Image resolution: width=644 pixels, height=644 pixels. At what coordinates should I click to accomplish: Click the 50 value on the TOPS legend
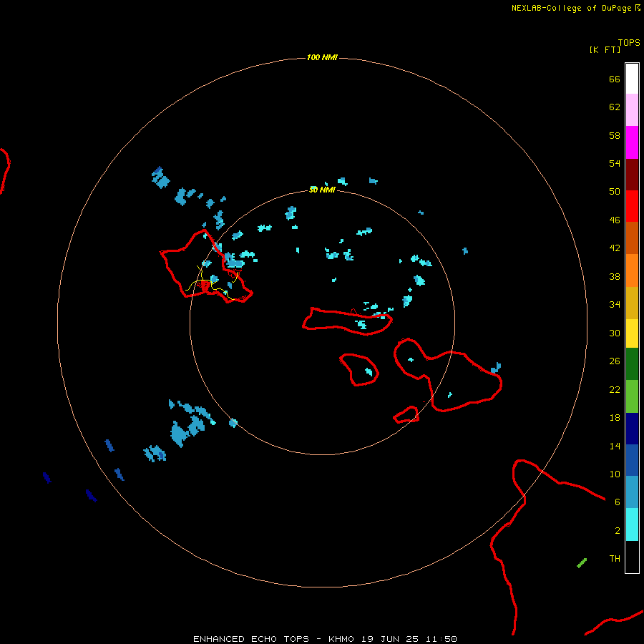[x=615, y=191]
